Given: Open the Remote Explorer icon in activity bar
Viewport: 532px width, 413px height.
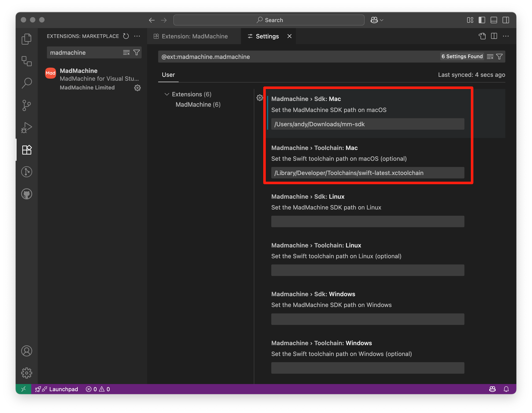Looking at the screenshot, I should pos(26,61).
